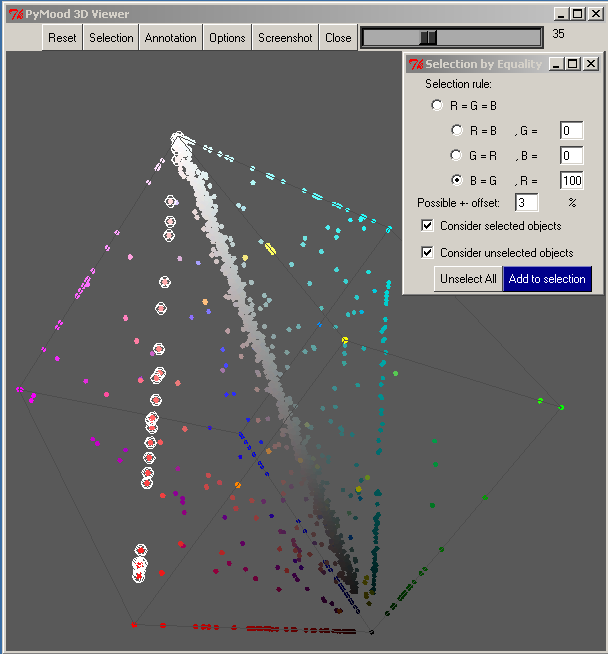Take a Screenshot of the viewer

pyautogui.click(x=285, y=38)
